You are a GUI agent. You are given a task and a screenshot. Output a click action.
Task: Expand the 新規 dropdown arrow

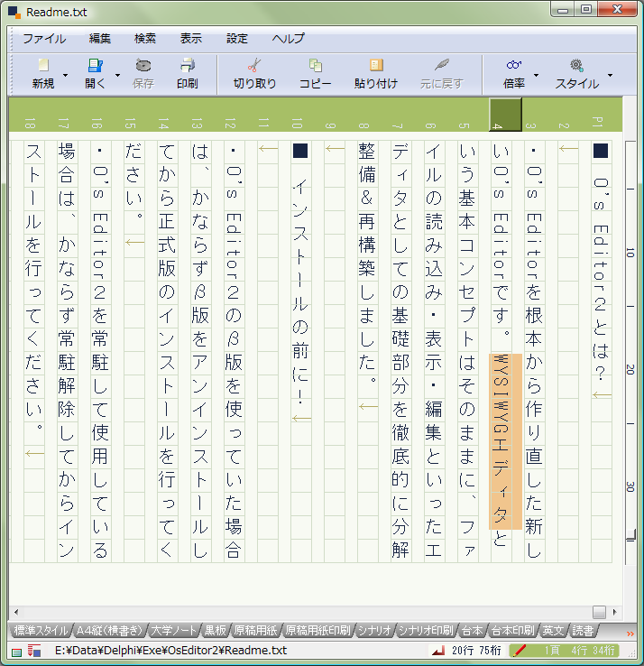[65, 75]
